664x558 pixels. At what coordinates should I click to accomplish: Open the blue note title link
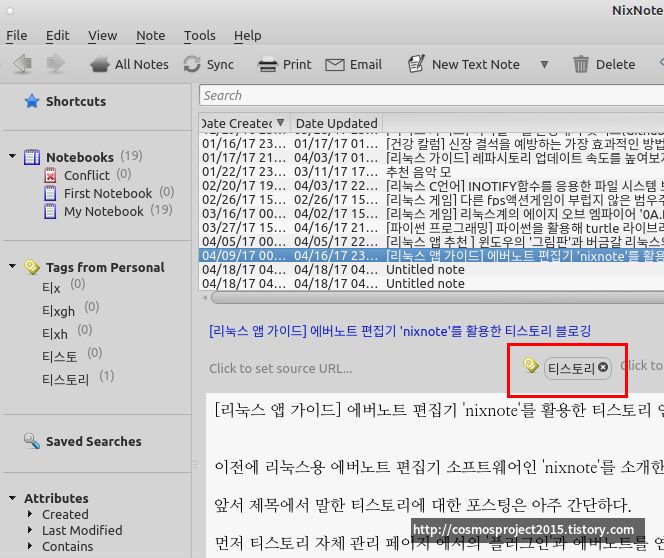click(400, 331)
